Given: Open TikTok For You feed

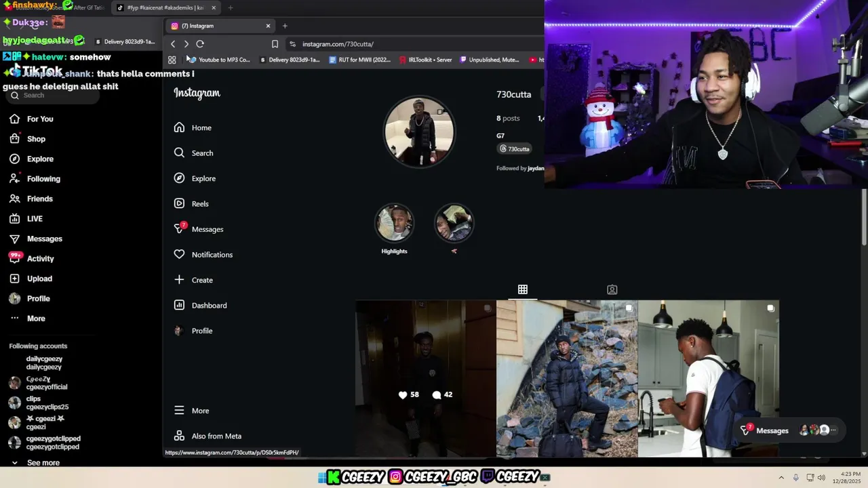Looking at the screenshot, I should [x=31, y=119].
